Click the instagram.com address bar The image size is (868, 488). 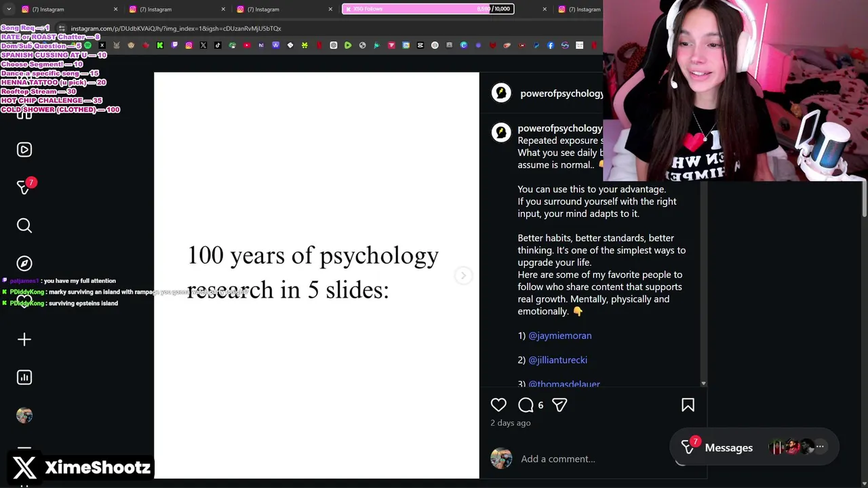[176, 28]
